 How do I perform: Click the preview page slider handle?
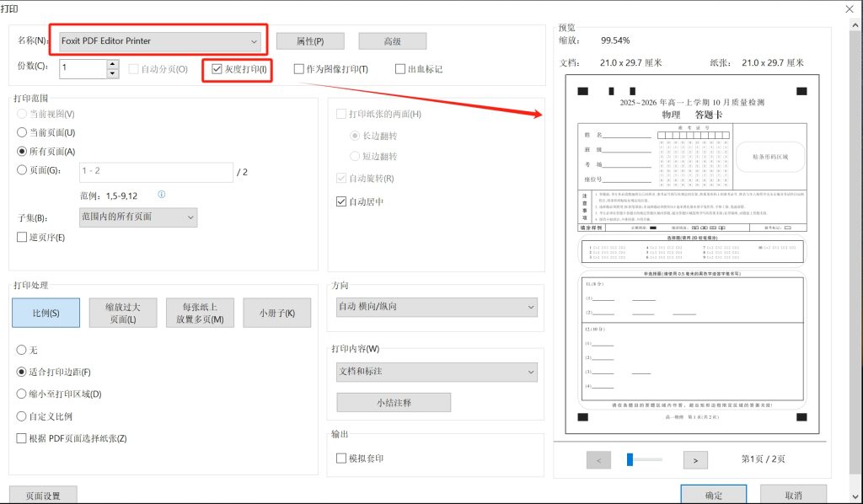tap(630, 459)
